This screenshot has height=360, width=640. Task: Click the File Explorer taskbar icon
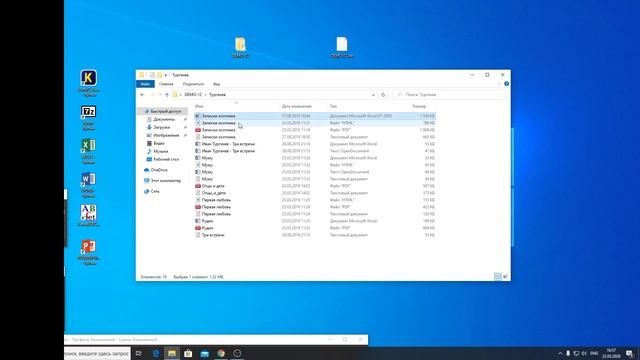[172, 353]
